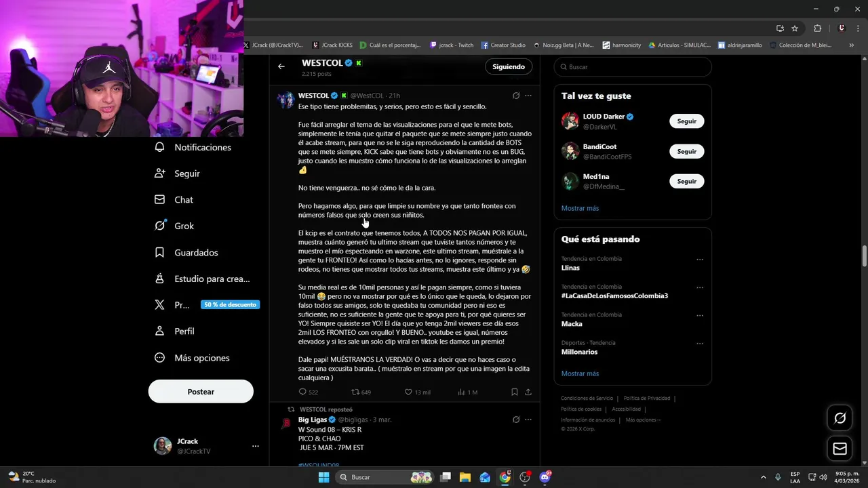
Task: Open JCrack KICKS bookmark
Action: [332, 45]
